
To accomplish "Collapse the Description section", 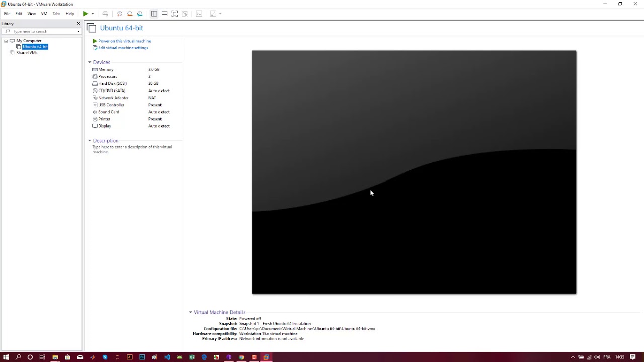I will (x=90, y=141).
